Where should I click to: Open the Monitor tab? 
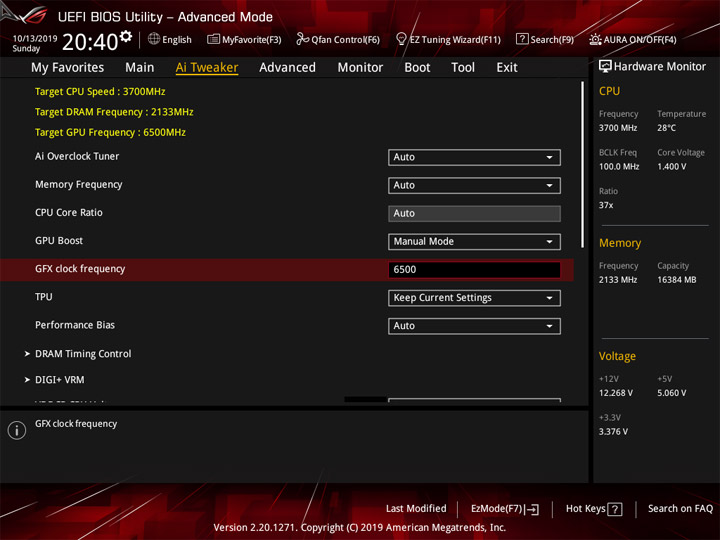(360, 68)
